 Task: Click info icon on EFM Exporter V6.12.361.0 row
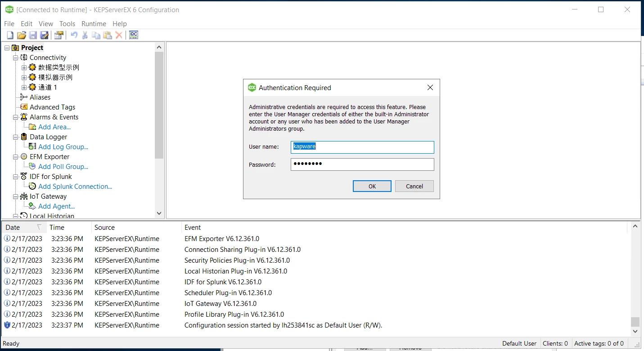tap(7, 238)
